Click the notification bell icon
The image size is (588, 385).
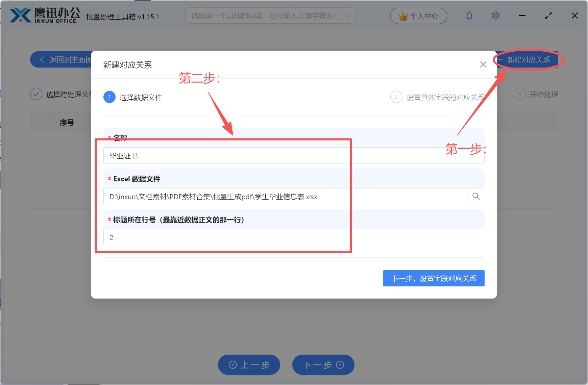pos(469,16)
